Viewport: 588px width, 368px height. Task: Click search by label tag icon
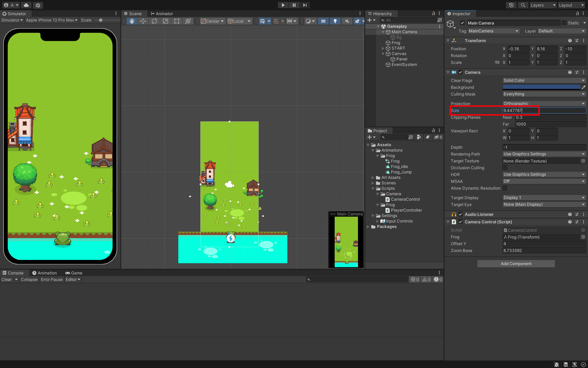[x=428, y=137]
